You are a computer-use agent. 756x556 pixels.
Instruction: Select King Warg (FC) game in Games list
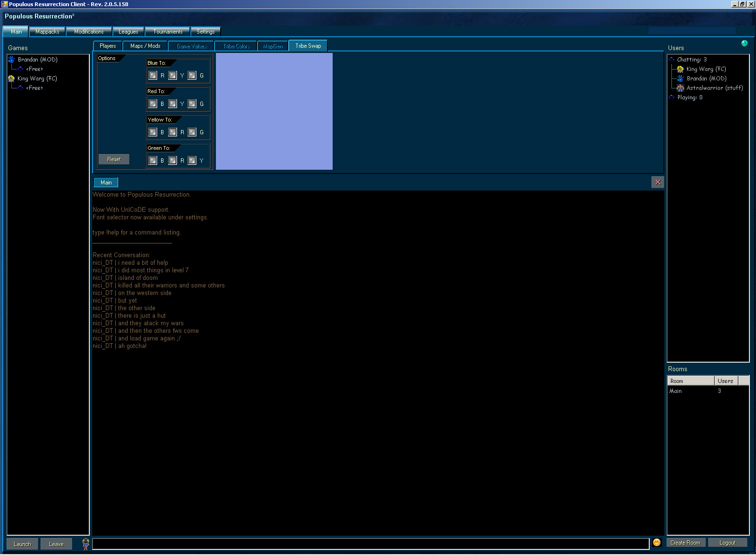pos(37,78)
